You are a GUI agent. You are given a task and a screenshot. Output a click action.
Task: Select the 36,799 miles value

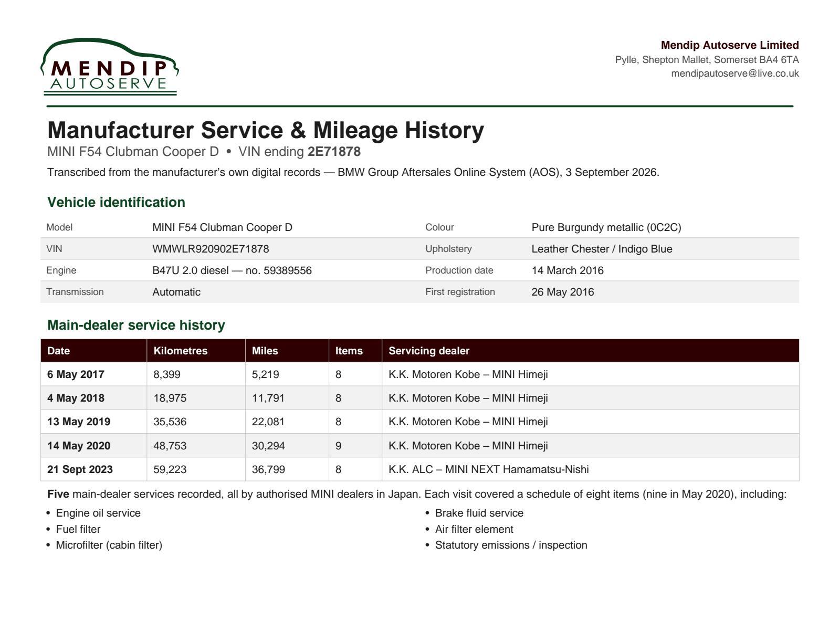(x=268, y=469)
